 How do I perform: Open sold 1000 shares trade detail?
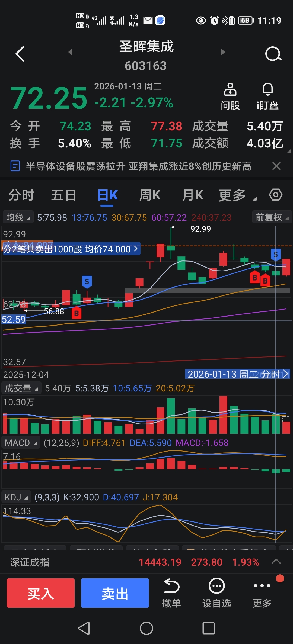(71, 249)
